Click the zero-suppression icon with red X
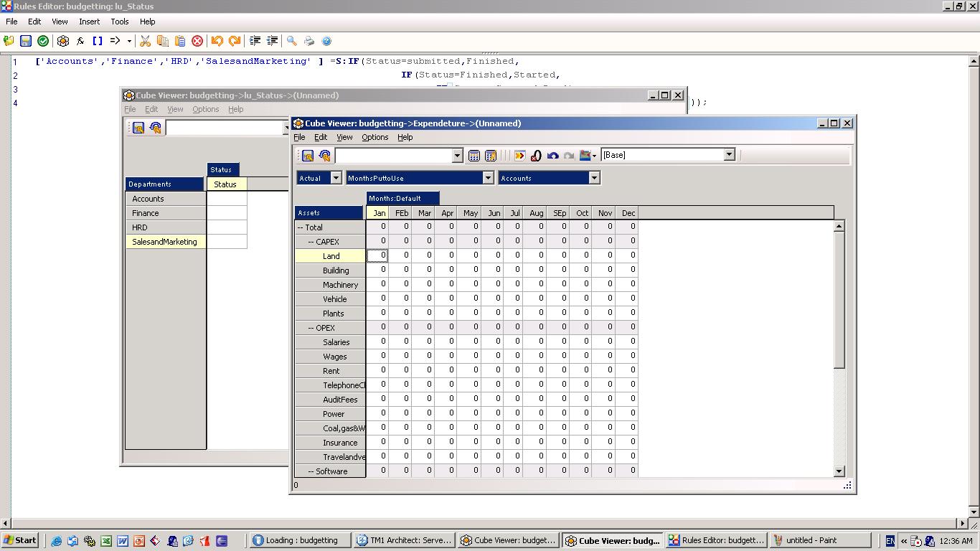 coord(536,156)
